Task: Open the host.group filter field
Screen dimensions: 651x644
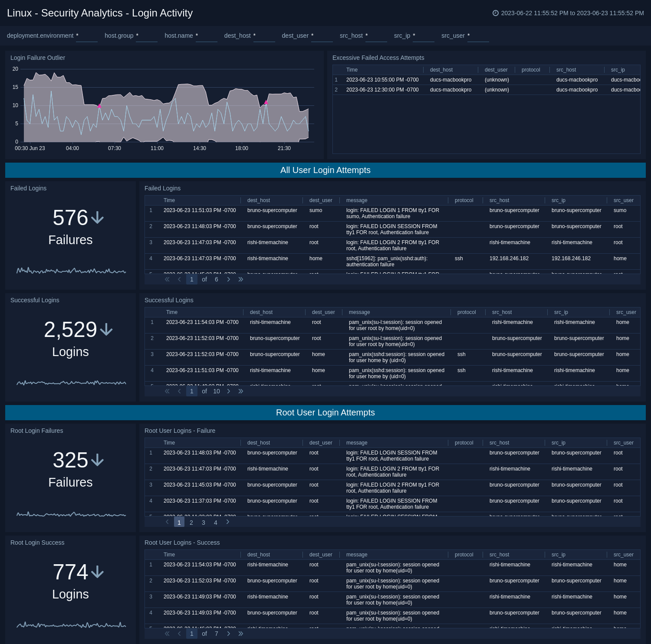Action: (147, 36)
